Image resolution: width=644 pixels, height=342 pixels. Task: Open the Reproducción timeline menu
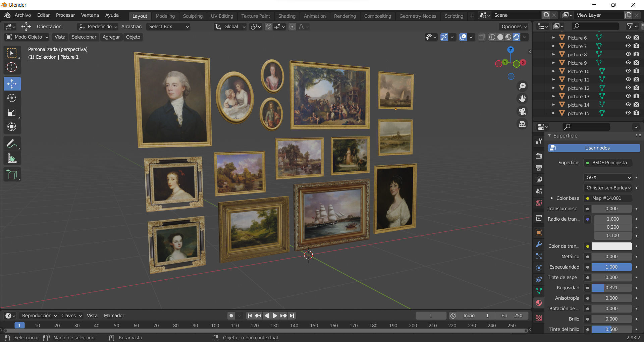[x=39, y=316]
